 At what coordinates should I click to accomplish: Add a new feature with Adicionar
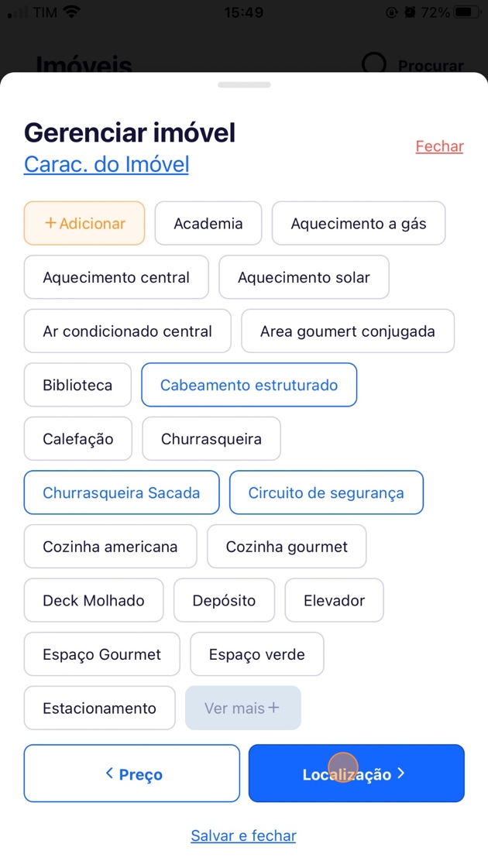tap(84, 224)
